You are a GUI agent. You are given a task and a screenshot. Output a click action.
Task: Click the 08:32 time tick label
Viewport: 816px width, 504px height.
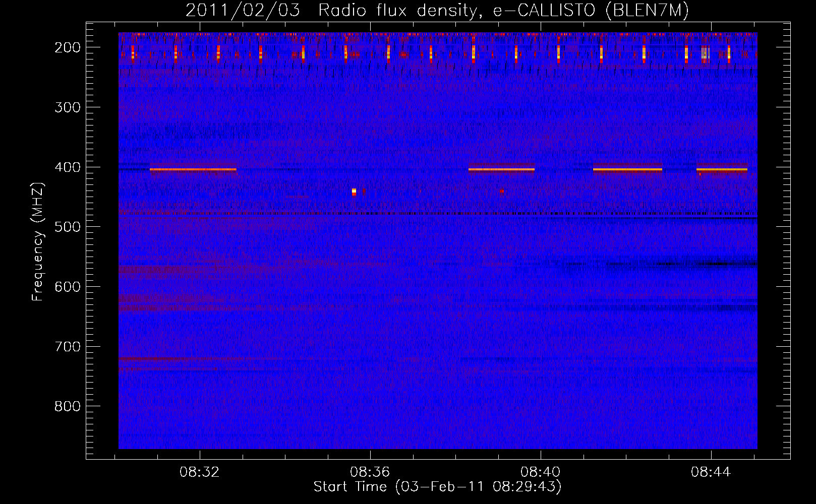click(x=200, y=472)
